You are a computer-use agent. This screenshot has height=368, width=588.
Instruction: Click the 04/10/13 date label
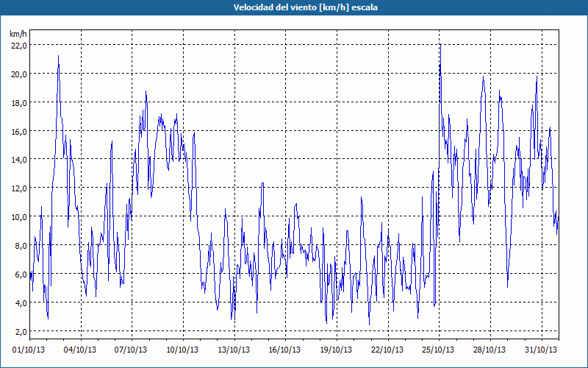click(x=80, y=350)
